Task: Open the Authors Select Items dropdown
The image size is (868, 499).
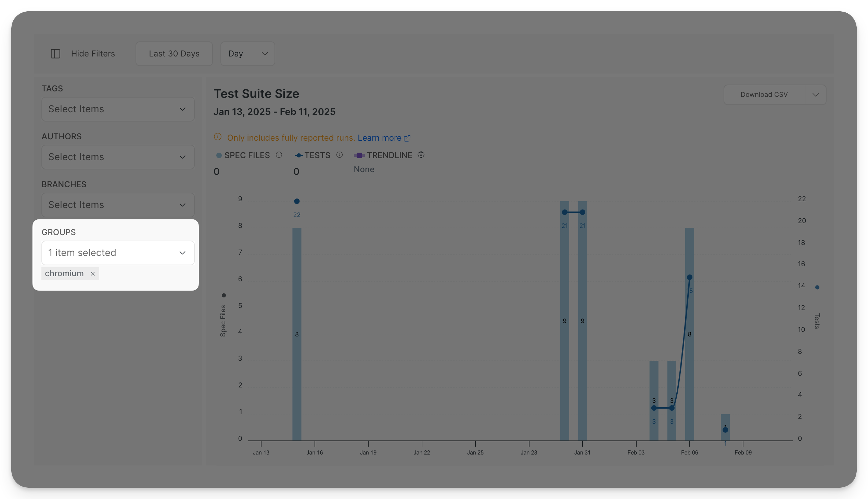Action: click(118, 157)
